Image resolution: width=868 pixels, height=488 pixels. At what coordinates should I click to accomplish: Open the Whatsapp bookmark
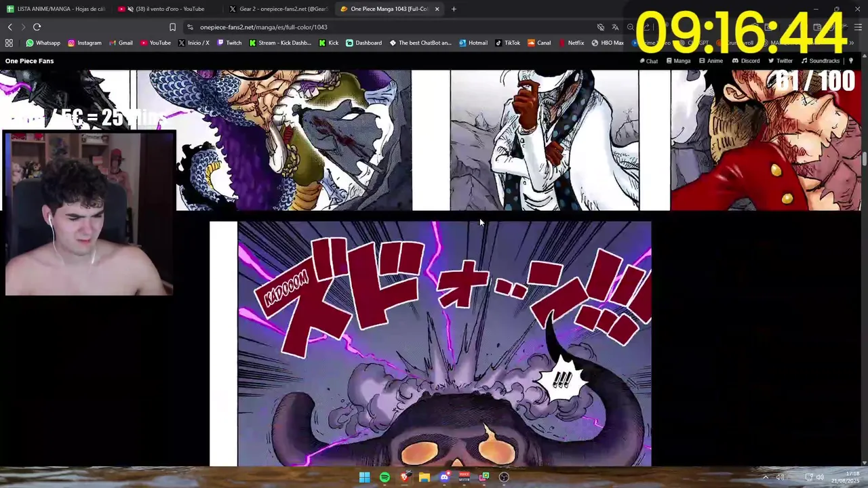pos(43,43)
